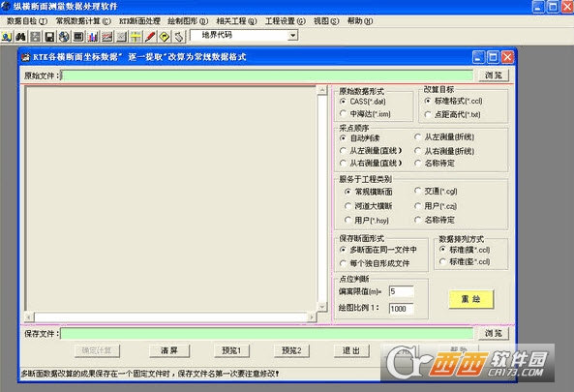Click the yellow cross toolbar icon
Screen dimensions: 574x392
pos(136,36)
